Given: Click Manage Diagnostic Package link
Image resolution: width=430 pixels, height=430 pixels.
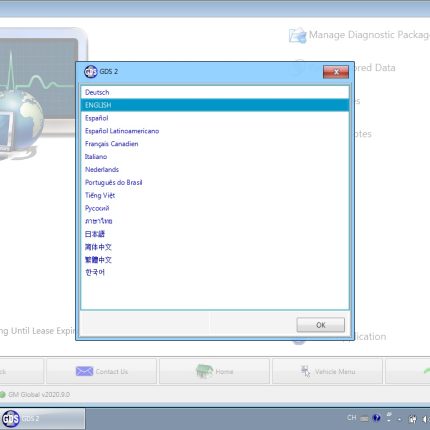Looking at the screenshot, I should [369, 35].
